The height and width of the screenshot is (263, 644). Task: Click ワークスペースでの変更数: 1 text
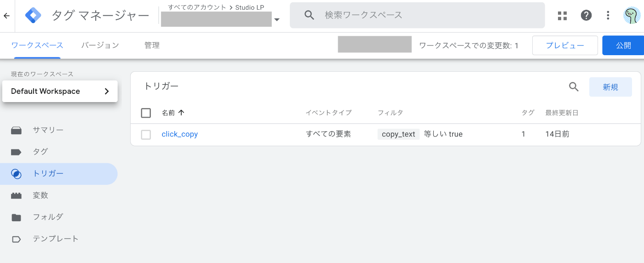[x=469, y=46]
